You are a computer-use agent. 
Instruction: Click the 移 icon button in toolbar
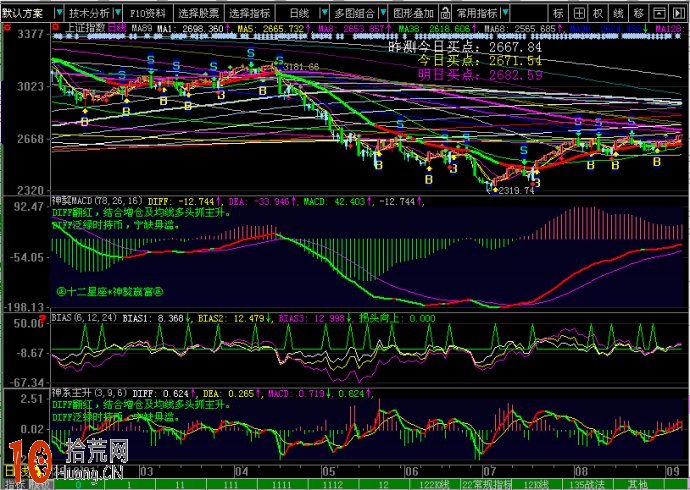pos(639,14)
